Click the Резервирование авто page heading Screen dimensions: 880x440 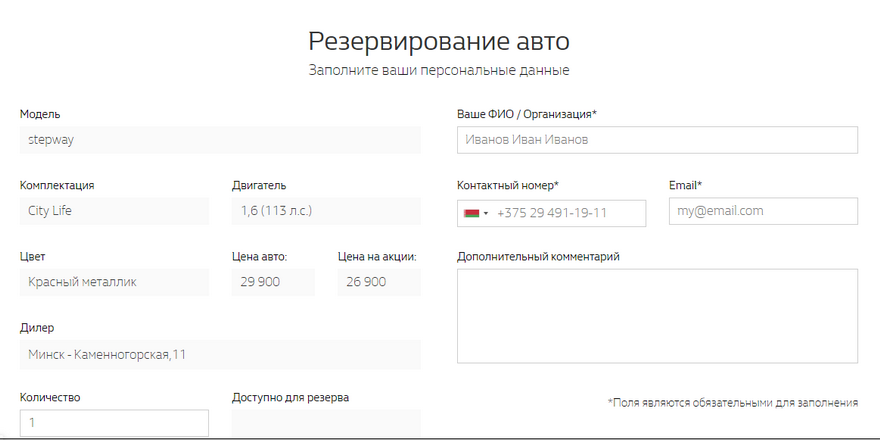(439, 41)
